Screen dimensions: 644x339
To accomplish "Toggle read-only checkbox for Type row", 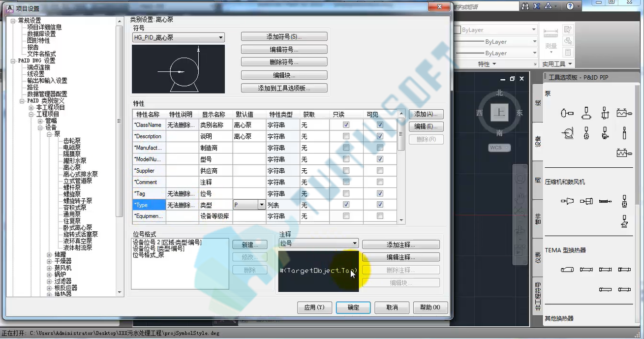I will (346, 205).
